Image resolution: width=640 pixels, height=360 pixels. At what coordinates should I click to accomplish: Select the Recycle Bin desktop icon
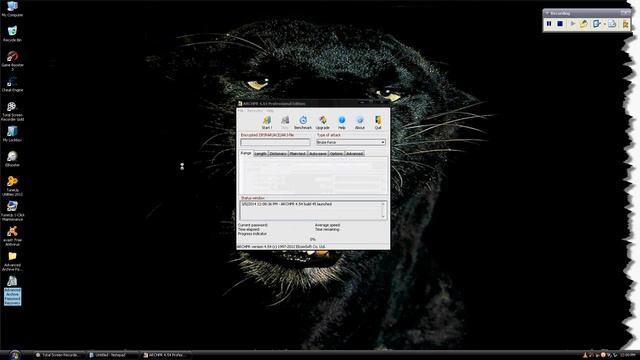[x=12, y=34]
